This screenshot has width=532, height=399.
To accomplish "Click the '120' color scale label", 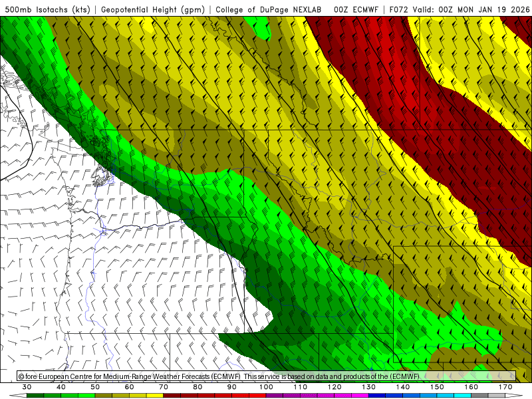I will tap(334, 387).
